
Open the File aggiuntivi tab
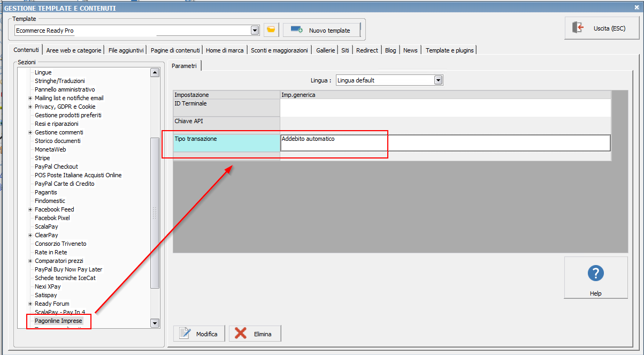pyautogui.click(x=126, y=50)
